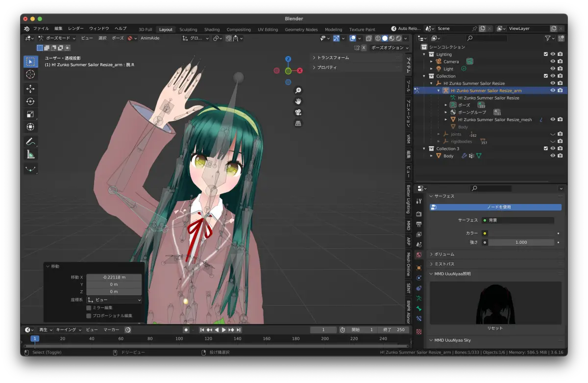This screenshot has height=383, width=588.
Task: Click the ノードを使用 button
Action: [495, 207]
